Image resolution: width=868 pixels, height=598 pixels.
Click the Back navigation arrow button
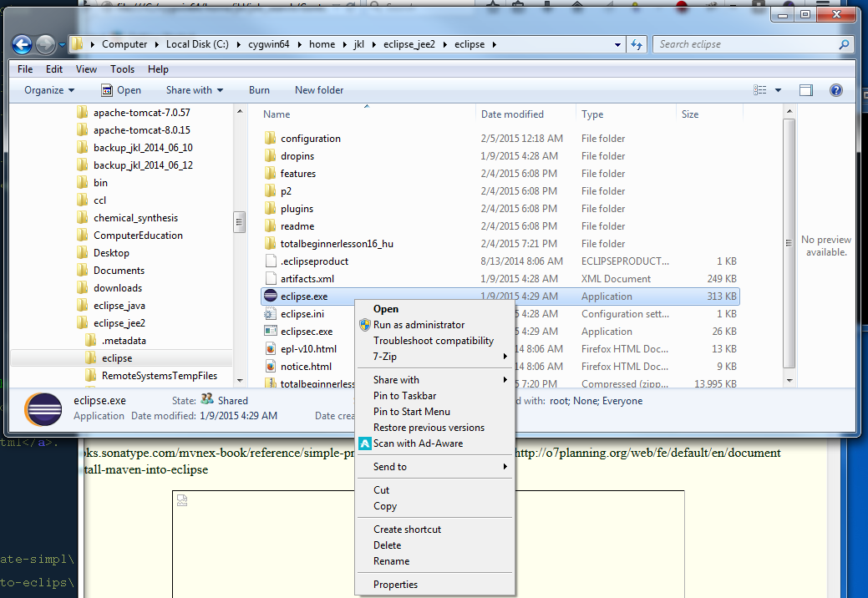(x=23, y=44)
